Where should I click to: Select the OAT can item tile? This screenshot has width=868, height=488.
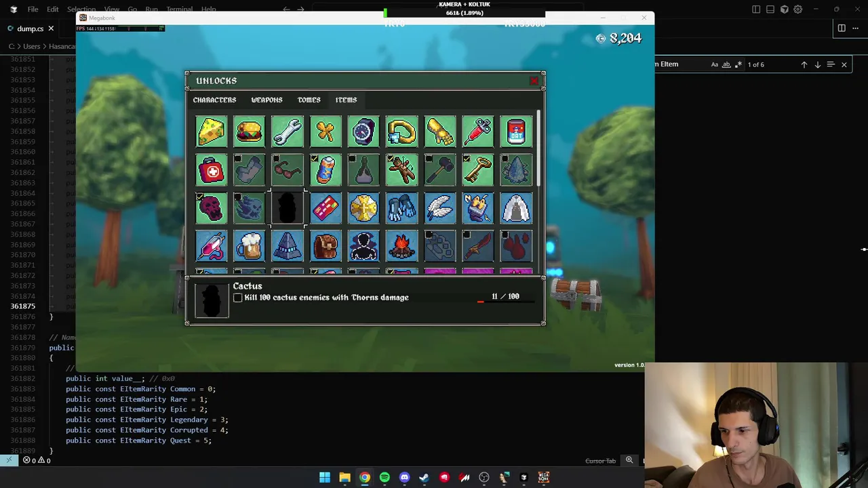coord(515,131)
